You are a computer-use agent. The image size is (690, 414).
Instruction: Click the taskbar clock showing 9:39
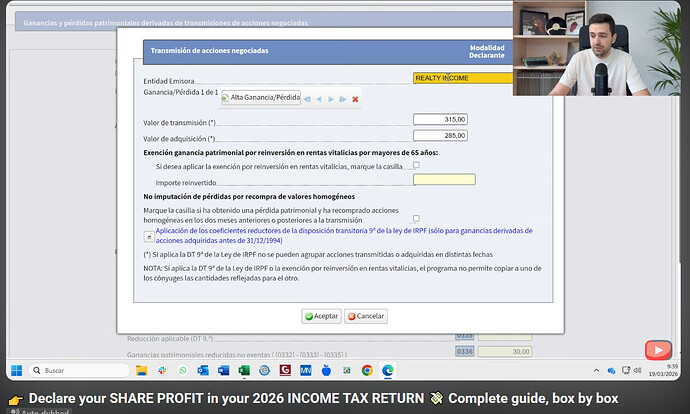click(x=663, y=370)
